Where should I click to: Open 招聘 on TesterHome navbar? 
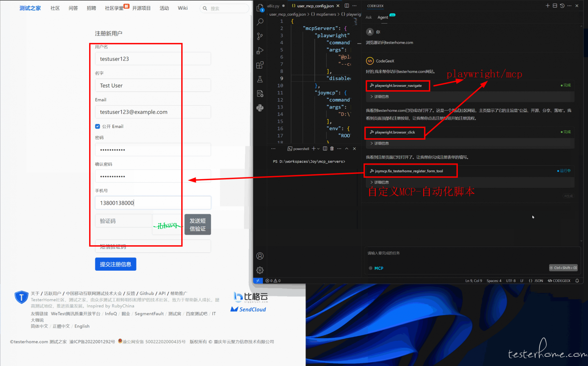[91, 8]
